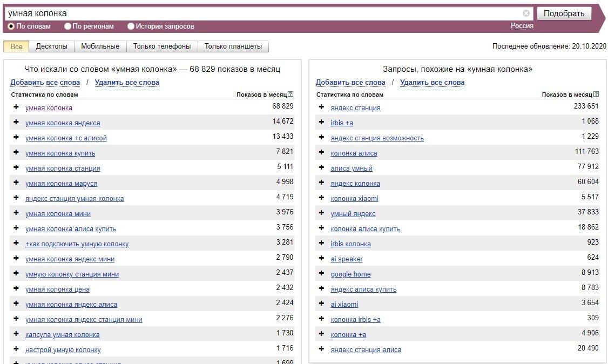Add 'умная колонка мини' with plus icon
Image resolution: width=608 pixels, height=364 pixels.
coord(16,213)
